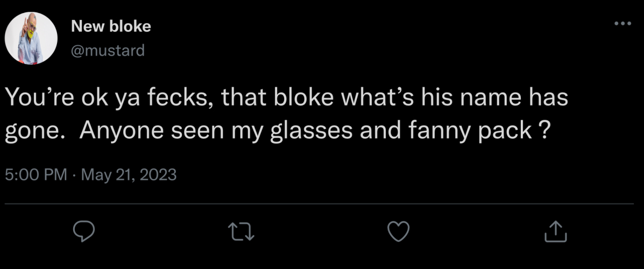Click the 5:00 PM timestamp
The image size is (644, 269).
(x=36, y=175)
